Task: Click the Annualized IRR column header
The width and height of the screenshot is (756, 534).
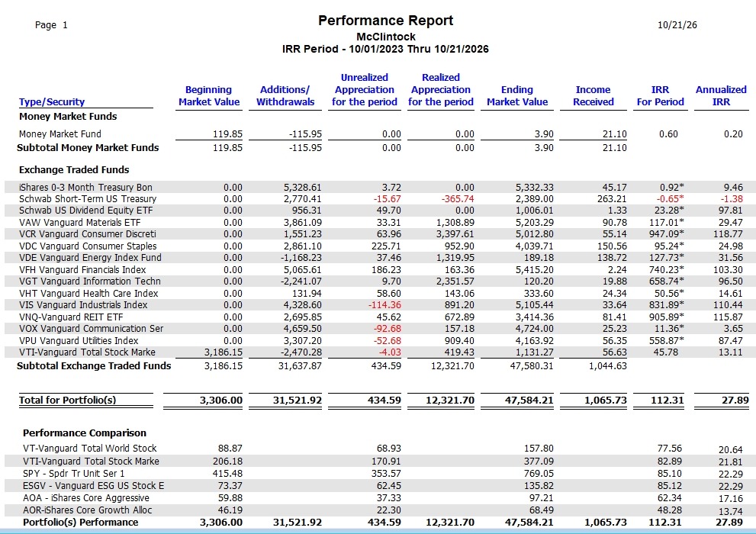Action: click(x=721, y=95)
